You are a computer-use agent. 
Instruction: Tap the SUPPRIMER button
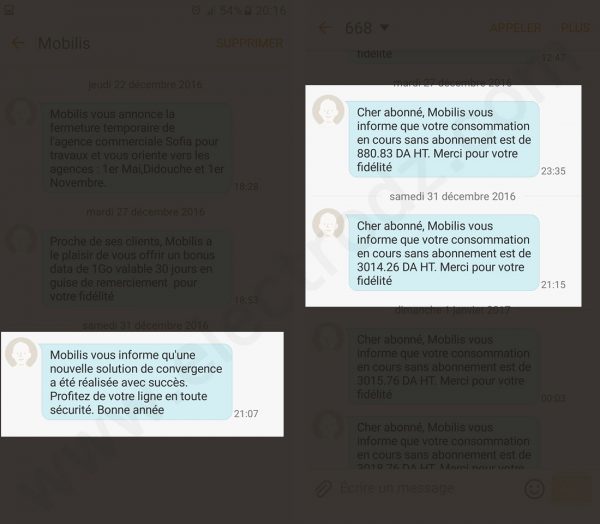pos(250,43)
